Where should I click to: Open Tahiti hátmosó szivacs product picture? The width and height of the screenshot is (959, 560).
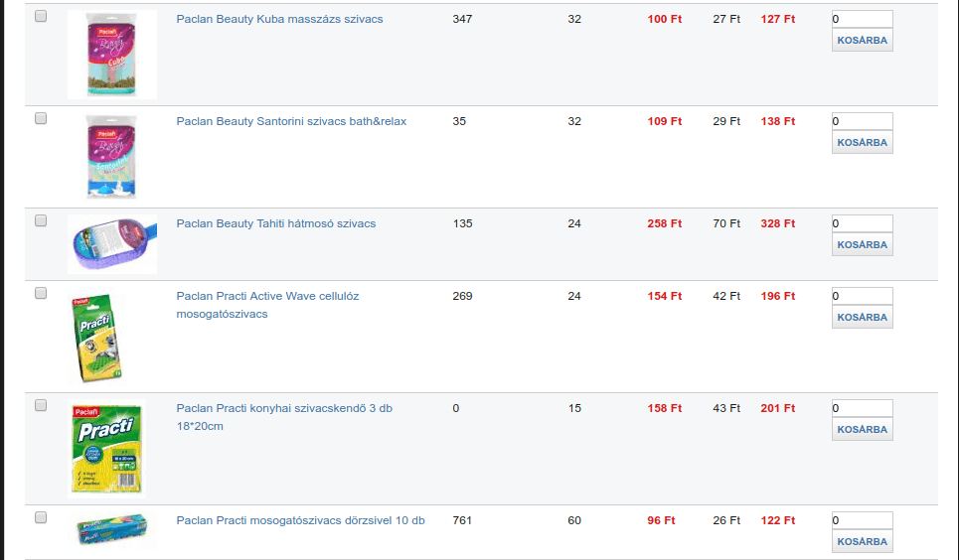(112, 244)
